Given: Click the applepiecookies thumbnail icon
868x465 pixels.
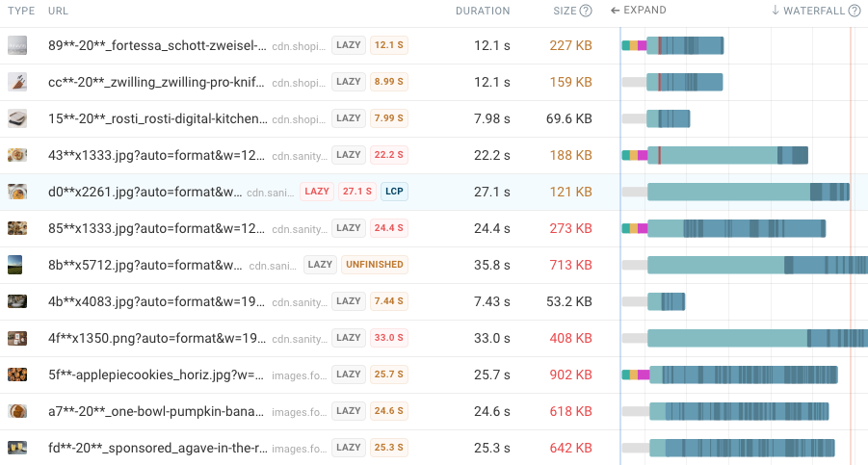Looking at the screenshot, I should pyautogui.click(x=17, y=375).
